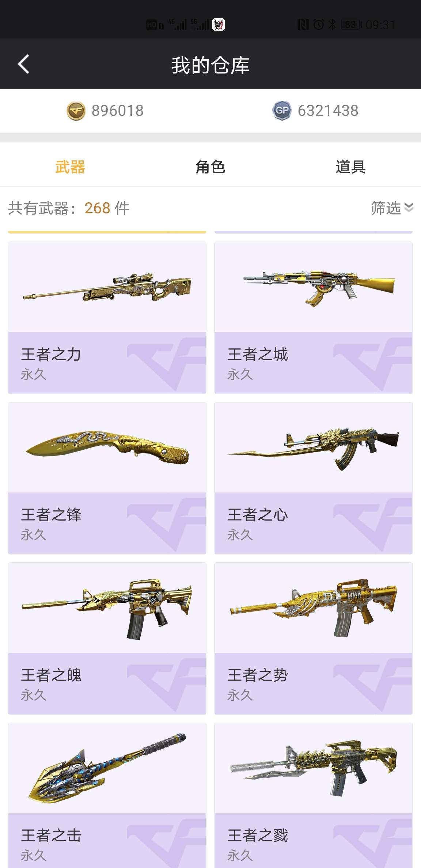Click the 896018 CF point balance
Viewport: 421px width, 868px height.
click(x=118, y=111)
